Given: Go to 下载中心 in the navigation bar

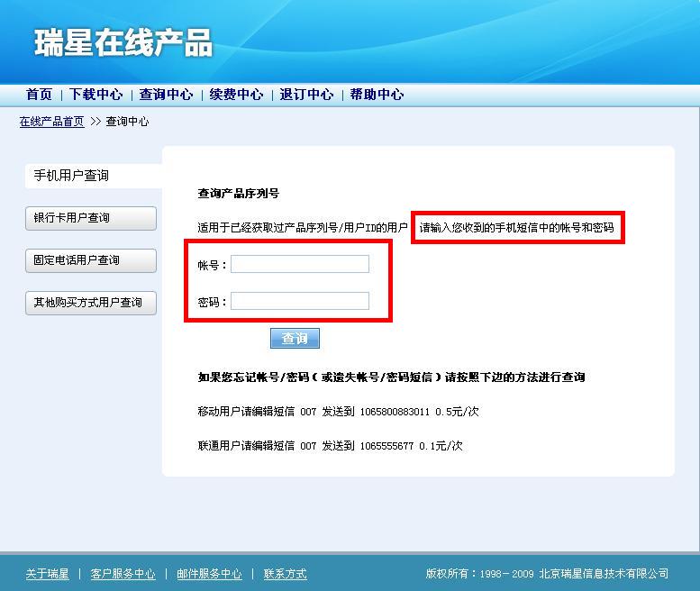Looking at the screenshot, I should (x=95, y=95).
